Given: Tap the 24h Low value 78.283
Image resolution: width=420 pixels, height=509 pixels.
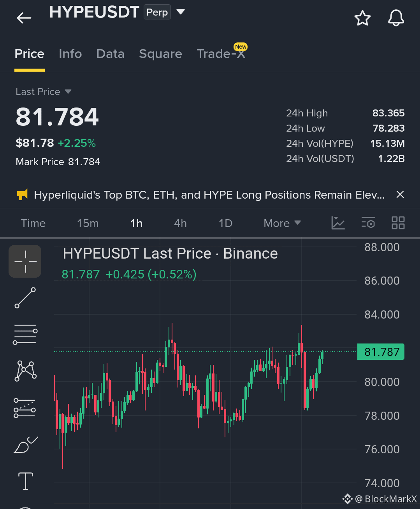Looking at the screenshot, I should (x=388, y=128).
